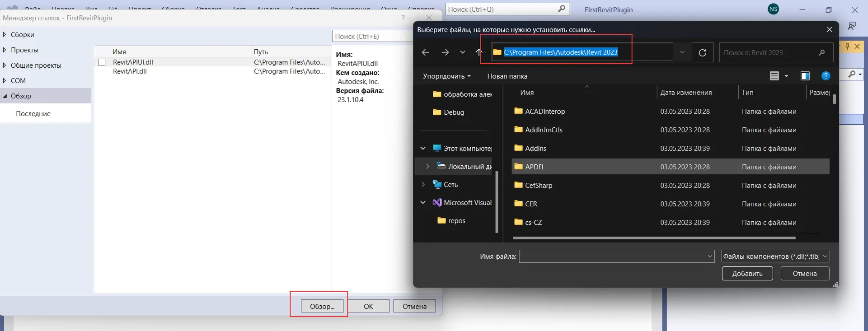The image size is (868, 331).
Task: Tick the RevitAPIUI.dll checkbox
Action: coord(102,62)
